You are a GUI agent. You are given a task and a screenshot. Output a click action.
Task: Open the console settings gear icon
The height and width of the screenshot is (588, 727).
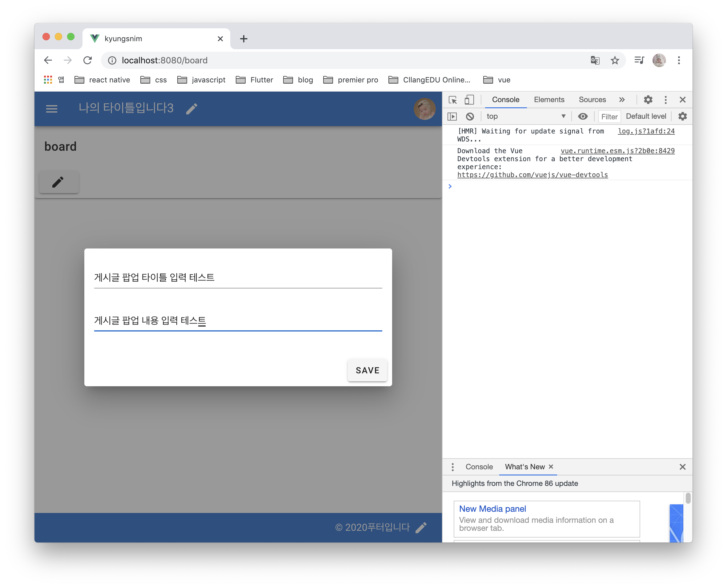coord(682,117)
